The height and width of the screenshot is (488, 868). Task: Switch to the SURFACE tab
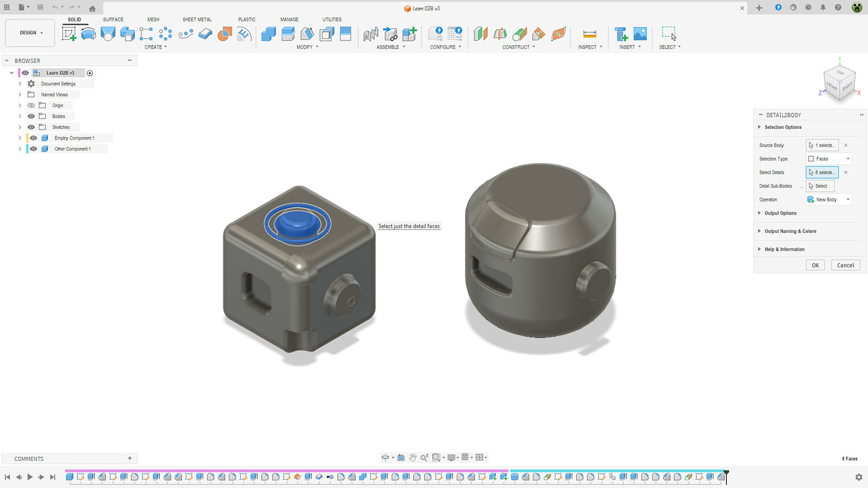(x=113, y=20)
